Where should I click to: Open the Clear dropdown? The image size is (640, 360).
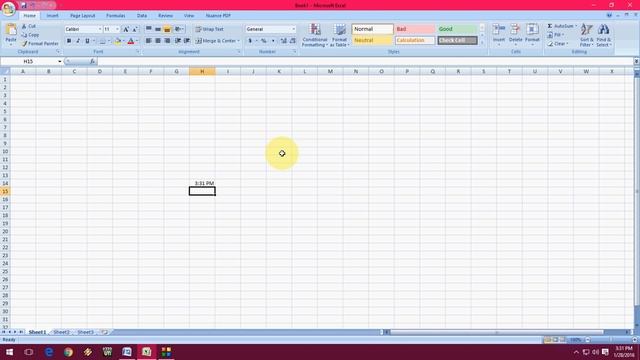(x=558, y=43)
